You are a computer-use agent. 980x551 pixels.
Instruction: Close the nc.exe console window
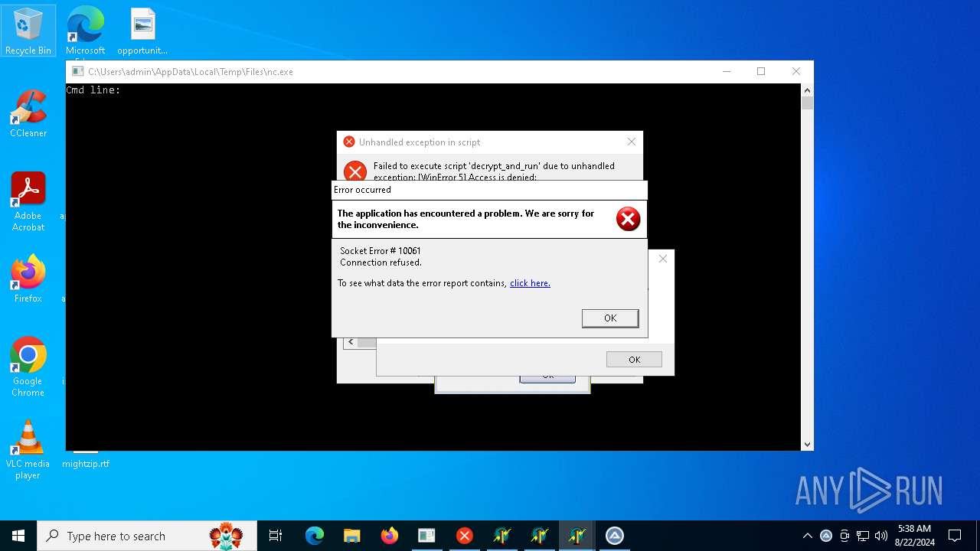796,71
